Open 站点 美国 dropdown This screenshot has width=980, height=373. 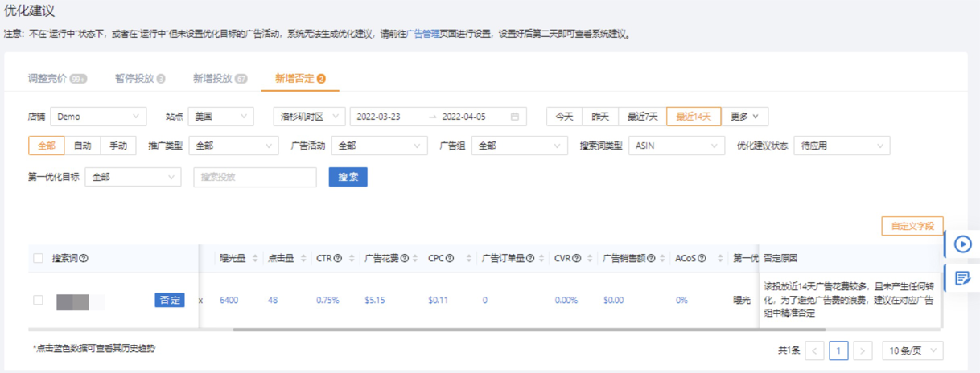220,117
